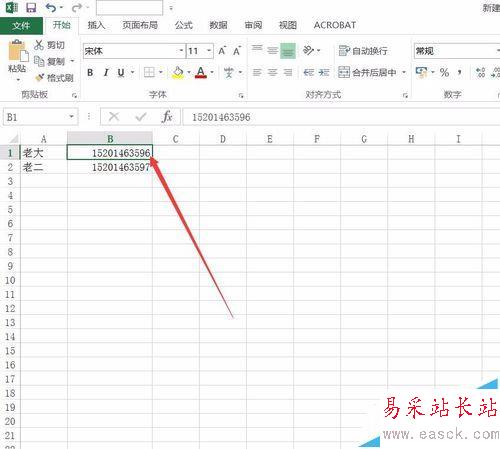Click the insert function fx icon
Image resolution: width=500 pixels, height=449 pixels.
tap(167, 117)
